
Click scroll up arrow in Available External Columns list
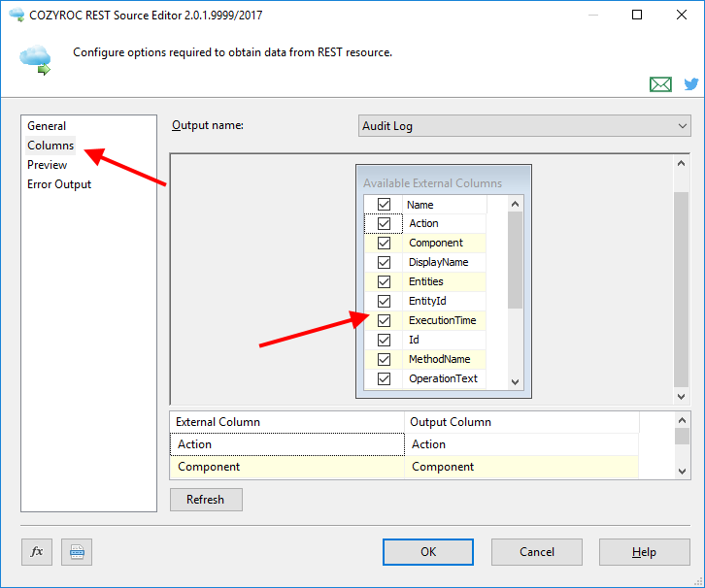point(516,204)
